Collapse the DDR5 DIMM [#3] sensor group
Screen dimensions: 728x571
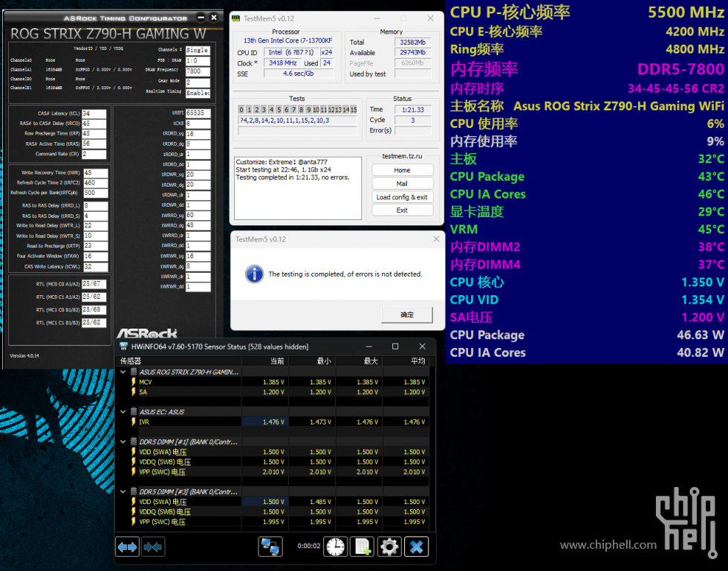coord(123,491)
